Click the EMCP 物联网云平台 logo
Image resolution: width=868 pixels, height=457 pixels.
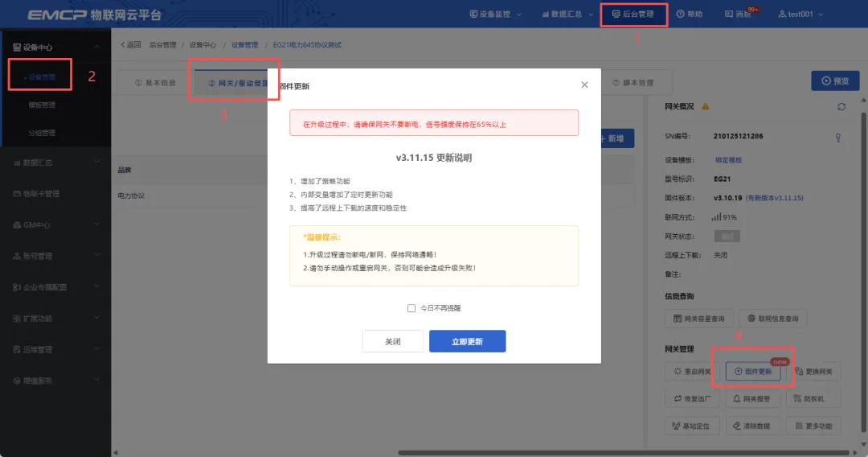tap(94, 14)
